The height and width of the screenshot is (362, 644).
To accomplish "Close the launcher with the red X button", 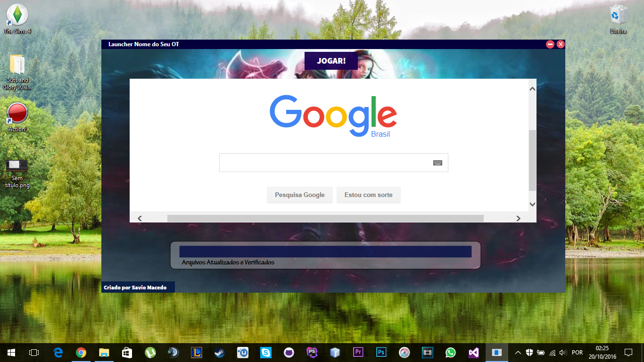I will (561, 44).
